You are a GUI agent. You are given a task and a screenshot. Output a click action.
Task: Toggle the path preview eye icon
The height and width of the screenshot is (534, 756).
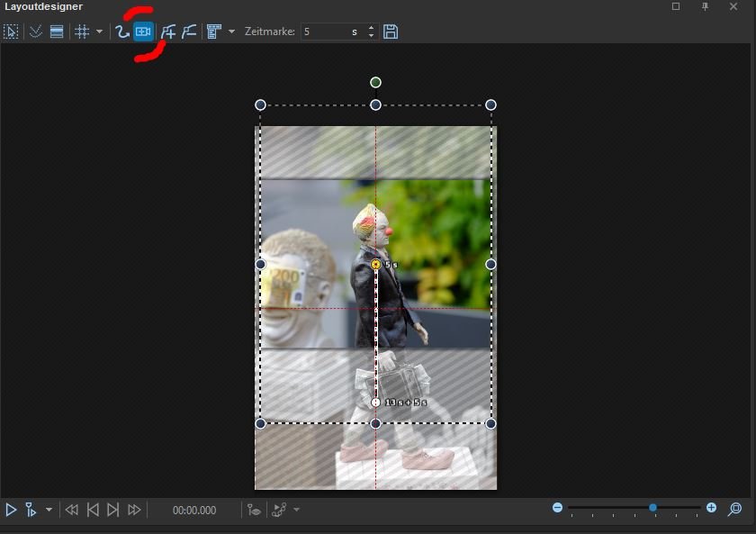click(256, 510)
